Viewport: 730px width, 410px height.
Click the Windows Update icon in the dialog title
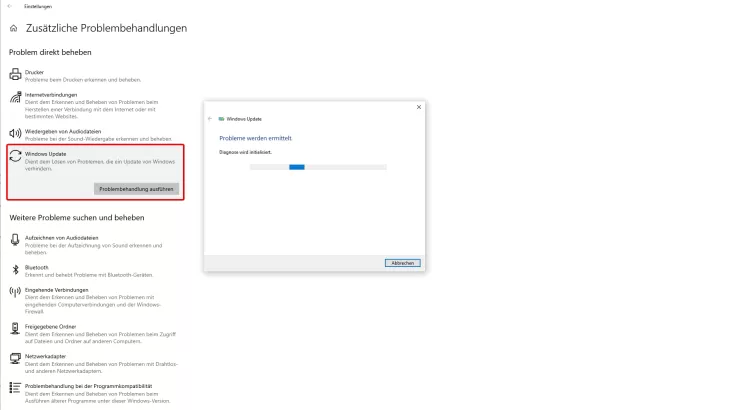[221, 118]
